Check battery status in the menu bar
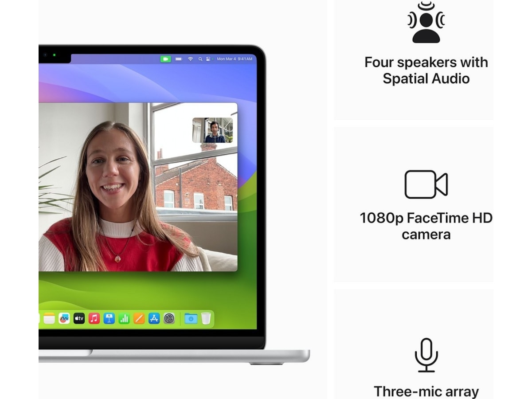532x399 pixels. [x=179, y=59]
